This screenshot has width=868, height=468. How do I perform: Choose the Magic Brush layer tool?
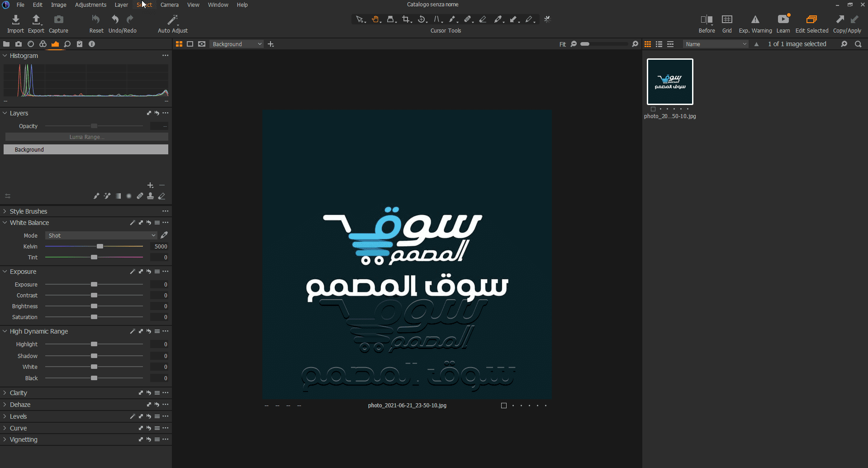(107, 196)
